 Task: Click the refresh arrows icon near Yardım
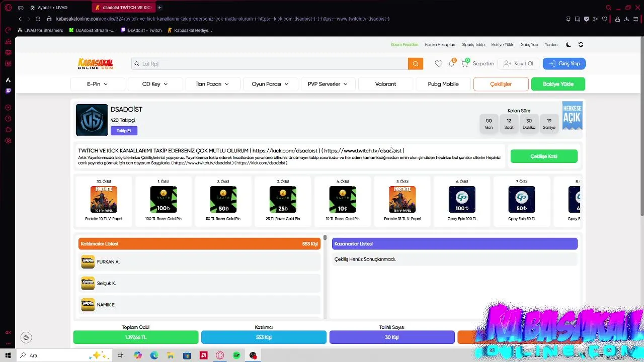(x=581, y=45)
